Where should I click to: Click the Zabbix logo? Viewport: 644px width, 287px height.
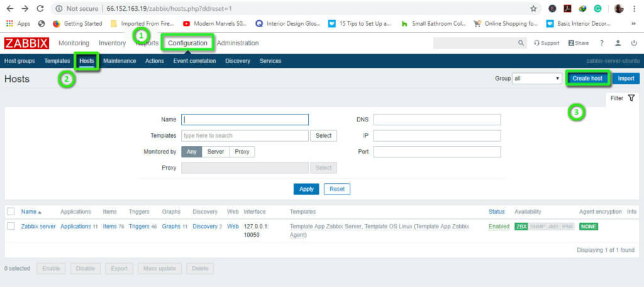pyautogui.click(x=26, y=43)
